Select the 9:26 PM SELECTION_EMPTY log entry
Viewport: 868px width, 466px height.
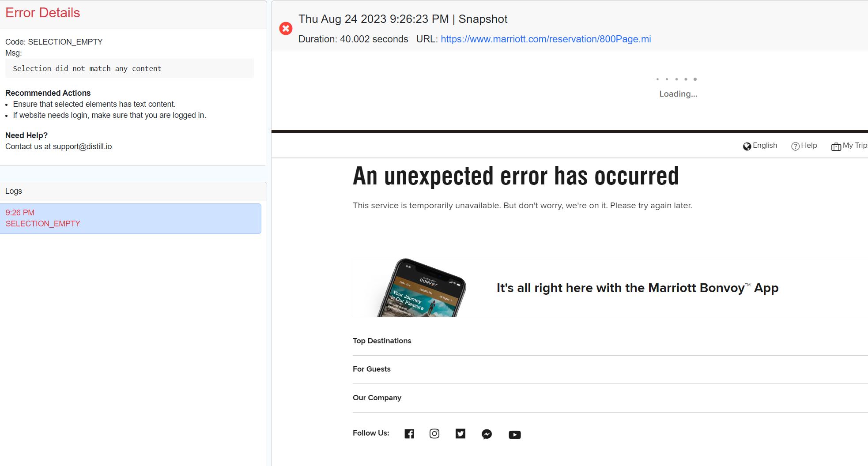pos(131,218)
